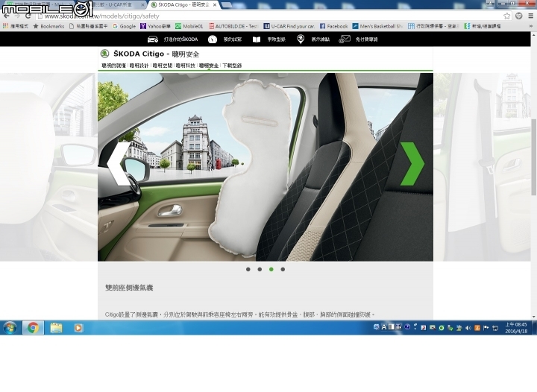Open the Apps shortcut in bookmarks bar

[16, 26]
